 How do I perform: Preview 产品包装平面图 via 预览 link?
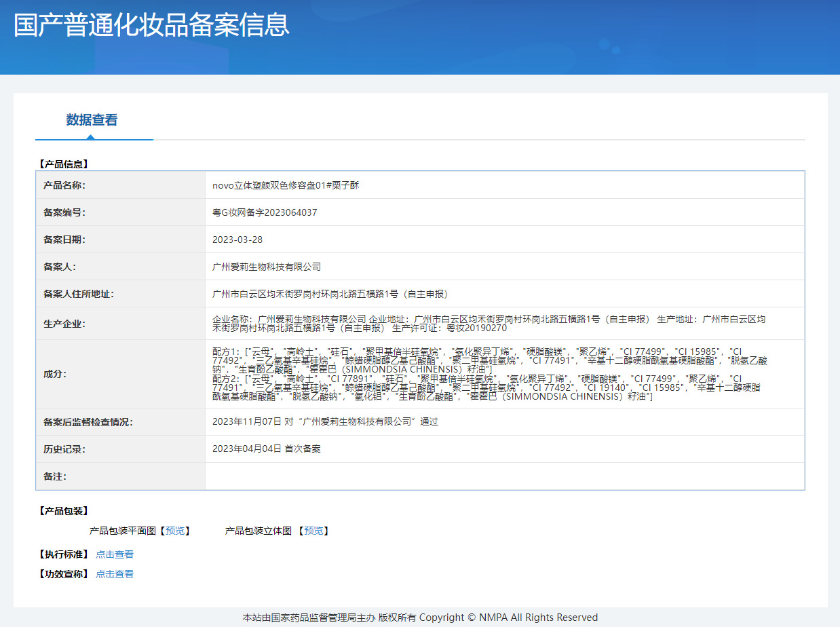[174, 531]
